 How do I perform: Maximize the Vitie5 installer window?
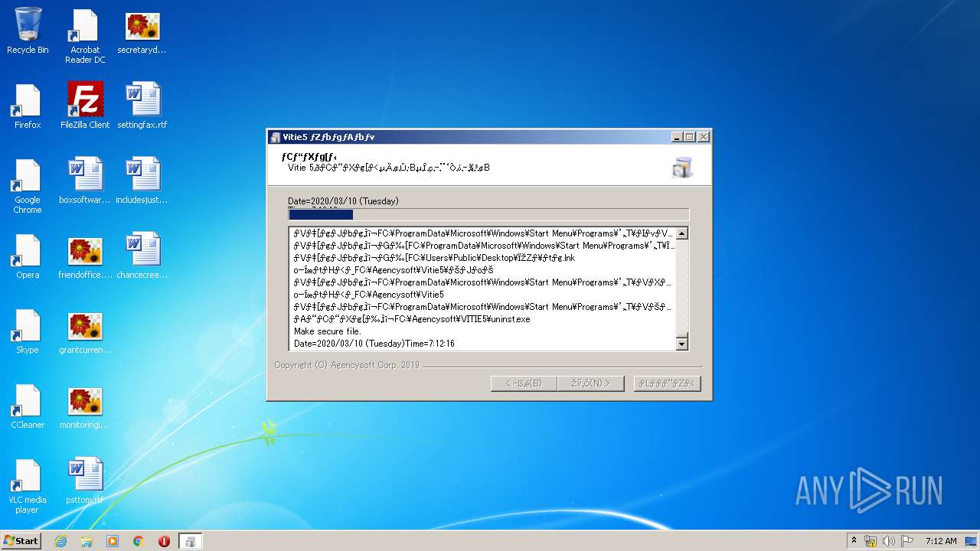(689, 137)
